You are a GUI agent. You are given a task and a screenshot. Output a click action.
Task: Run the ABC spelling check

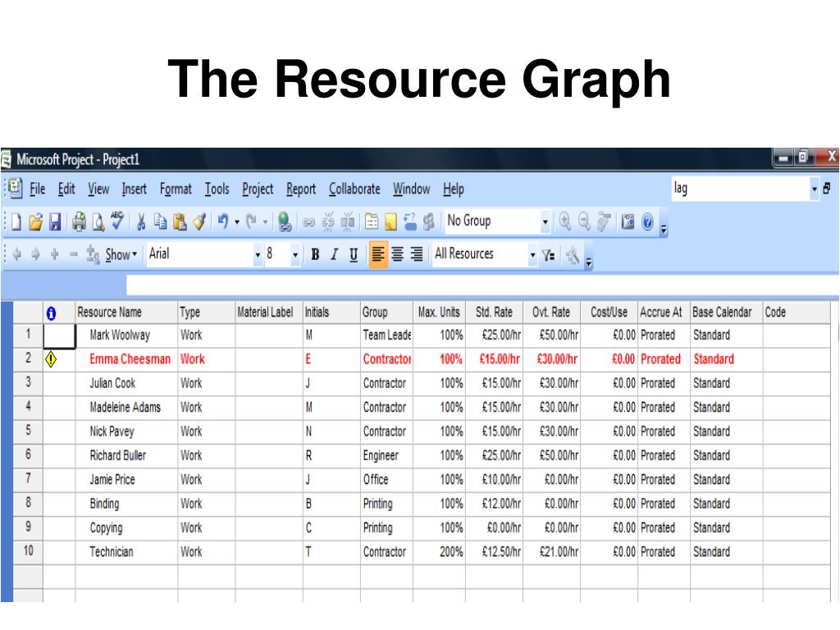point(116,220)
